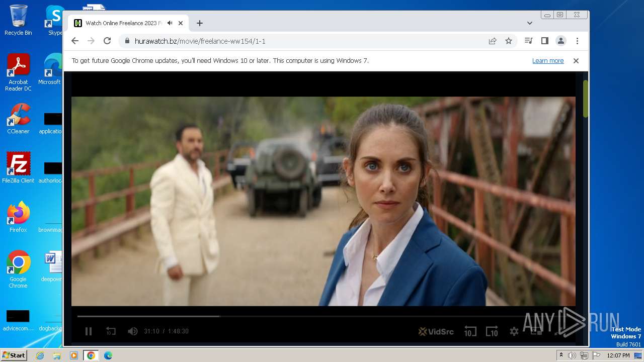This screenshot has height=362, width=644.
Task: Click the 12:07 PM taskbar clock
Action: click(x=618, y=355)
